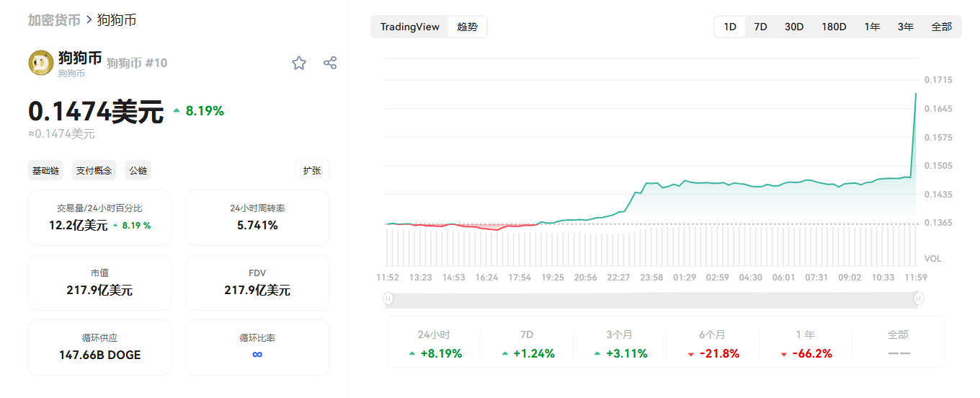Viewport: 980px width, 398px height.
Task: Open the 加密货币 breadcrumb link
Action: click(x=54, y=20)
